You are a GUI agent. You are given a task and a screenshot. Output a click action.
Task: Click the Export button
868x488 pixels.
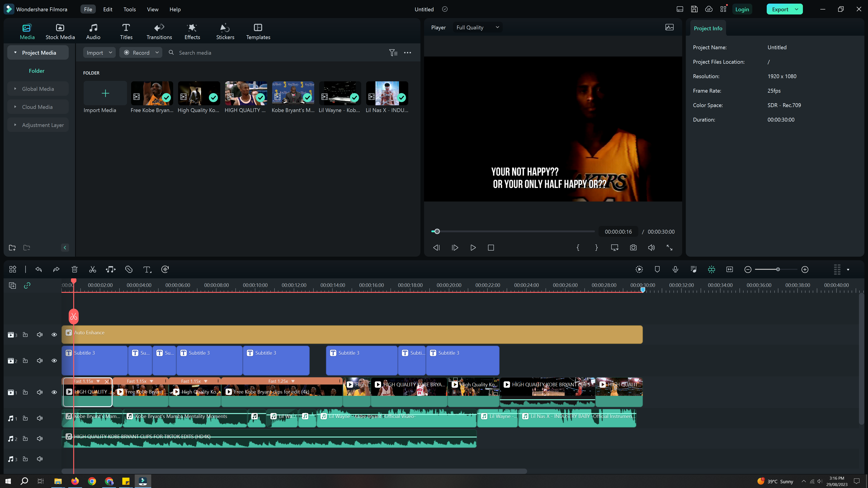[780, 9]
